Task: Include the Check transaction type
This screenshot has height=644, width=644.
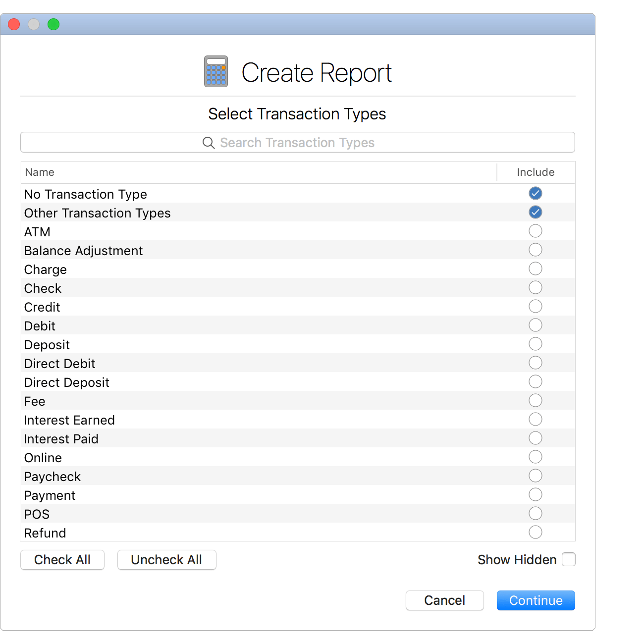Action: pyautogui.click(x=536, y=287)
